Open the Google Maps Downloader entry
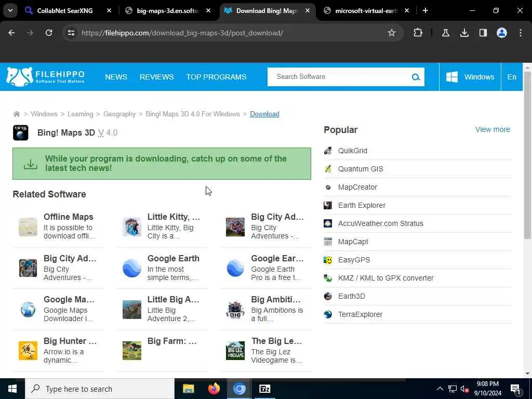 point(58,309)
